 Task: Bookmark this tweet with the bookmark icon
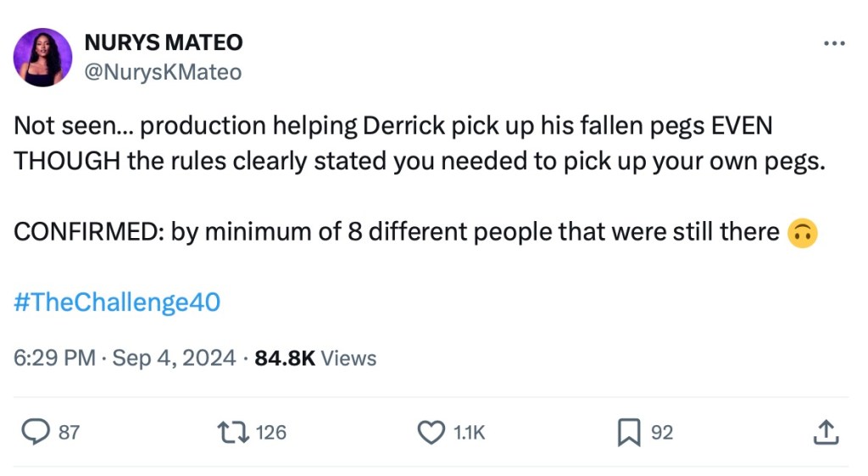[628, 433]
